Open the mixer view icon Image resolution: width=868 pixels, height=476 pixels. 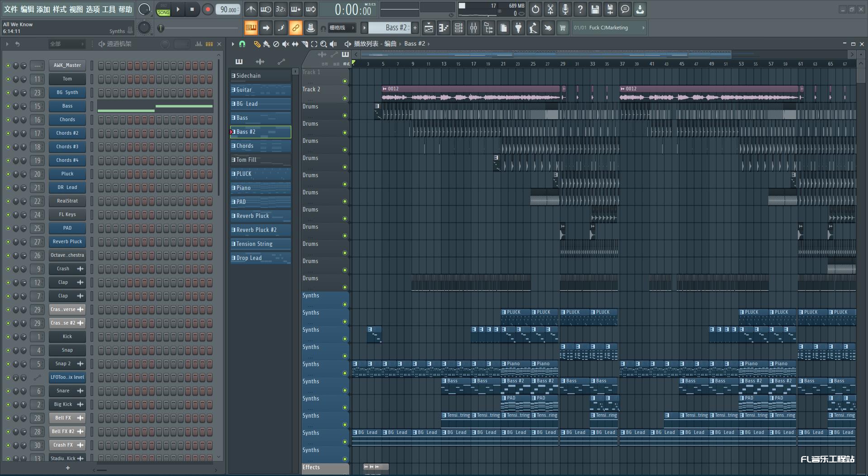(x=474, y=28)
